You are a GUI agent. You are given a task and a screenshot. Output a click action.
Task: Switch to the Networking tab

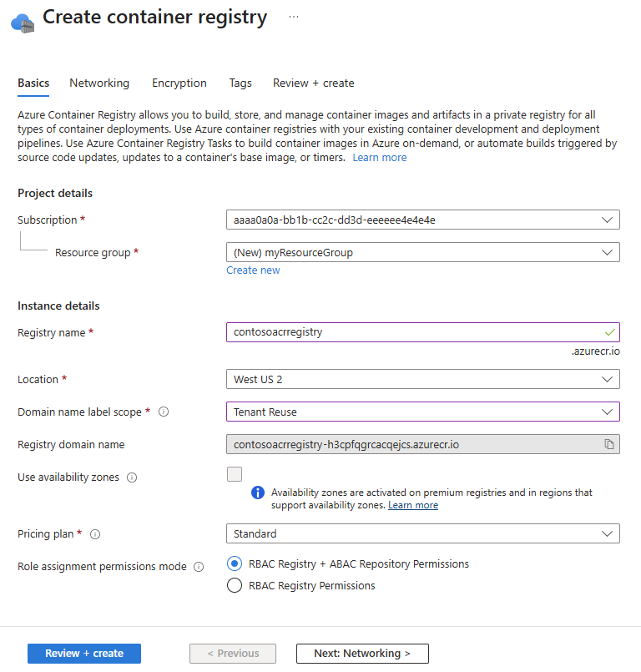click(99, 83)
